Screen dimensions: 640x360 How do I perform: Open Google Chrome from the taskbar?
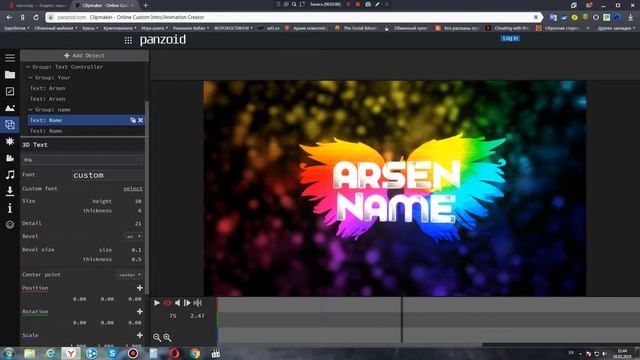pyautogui.click(x=195, y=353)
